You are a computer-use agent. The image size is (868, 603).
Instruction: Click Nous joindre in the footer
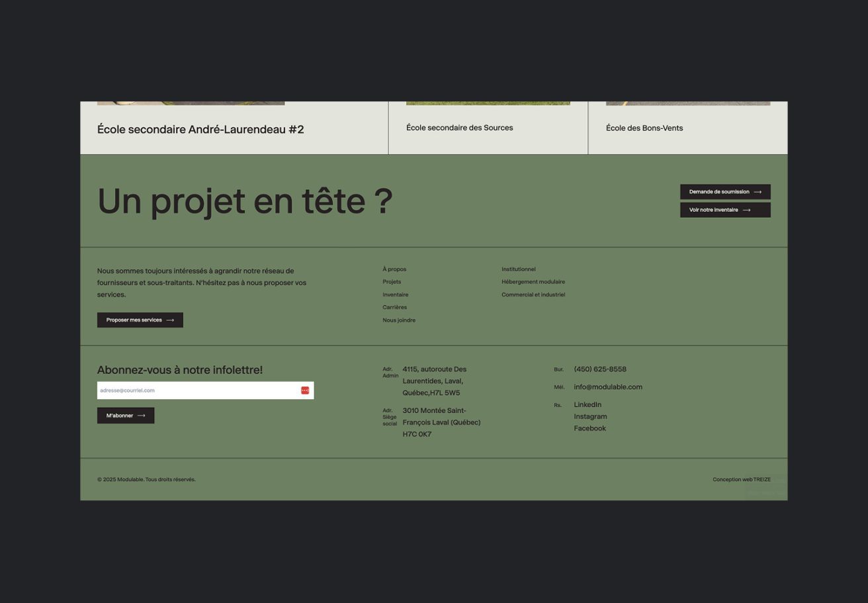coord(399,320)
